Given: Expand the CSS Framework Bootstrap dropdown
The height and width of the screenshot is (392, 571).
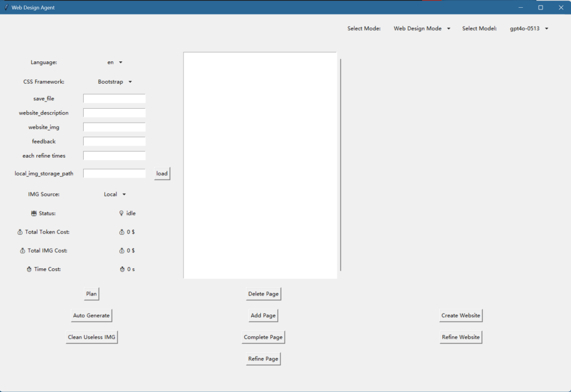Looking at the screenshot, I should (115, 82).
